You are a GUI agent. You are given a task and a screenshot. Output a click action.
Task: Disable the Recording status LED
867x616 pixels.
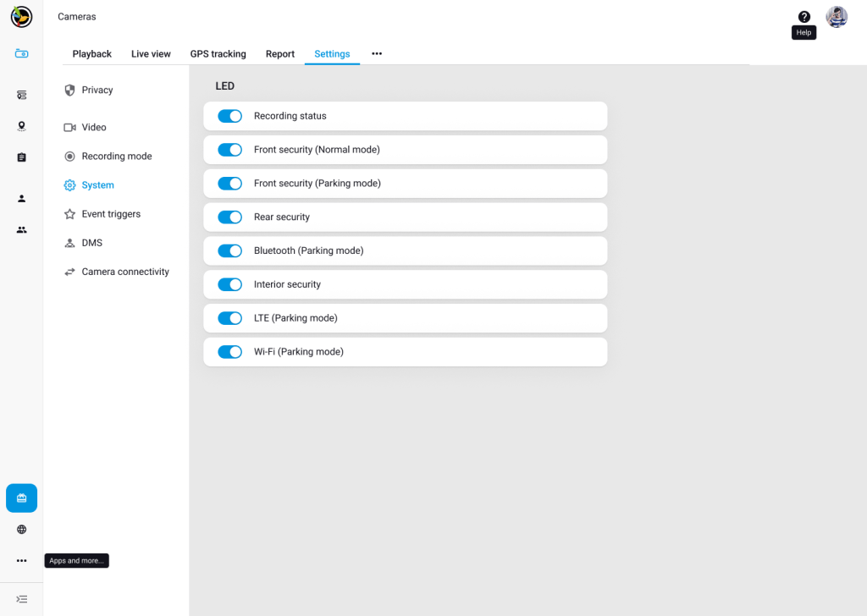coord(229,116)
